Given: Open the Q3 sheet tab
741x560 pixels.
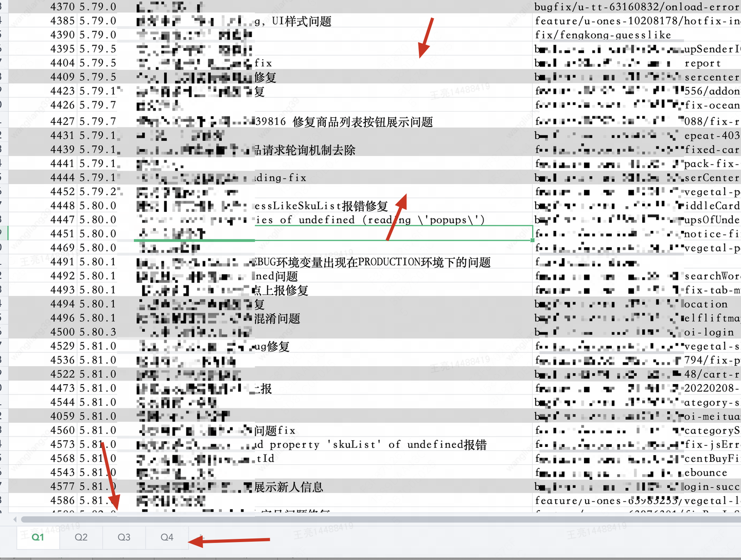Looking at the screenshot, I should pos(123,537).
